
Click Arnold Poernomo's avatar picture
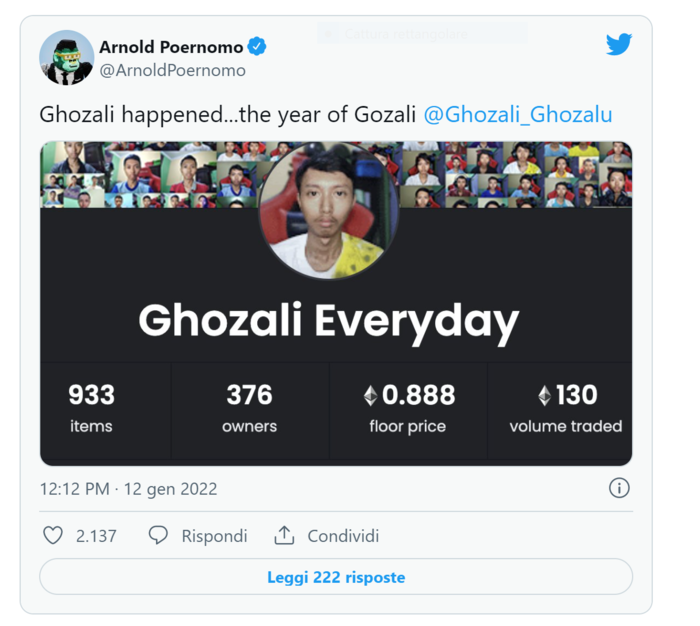click(x=67, y=58)
